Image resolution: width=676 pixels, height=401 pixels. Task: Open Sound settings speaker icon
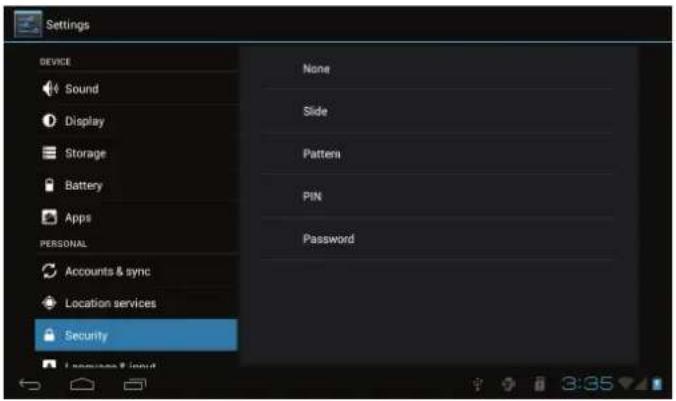coord(50,89)
